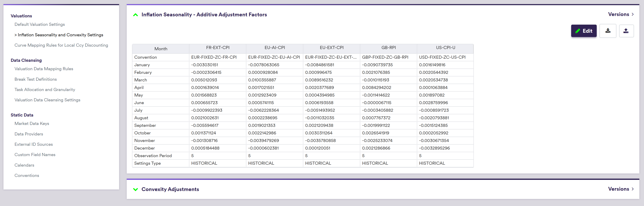Select Market Data Keys
Screen dimensions: 644x206
click(x=32, y=123)
